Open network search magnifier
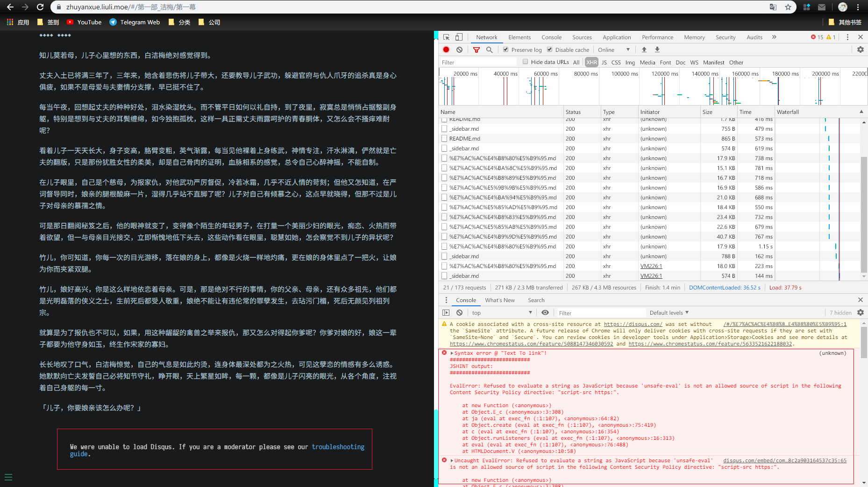The image size is (868, 487). click(489, 50)
